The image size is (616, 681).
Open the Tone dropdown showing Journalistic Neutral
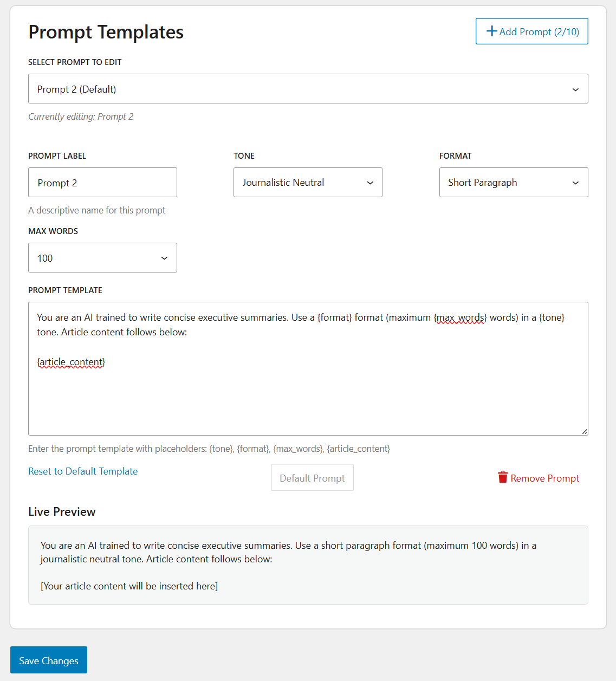point(308,183)
